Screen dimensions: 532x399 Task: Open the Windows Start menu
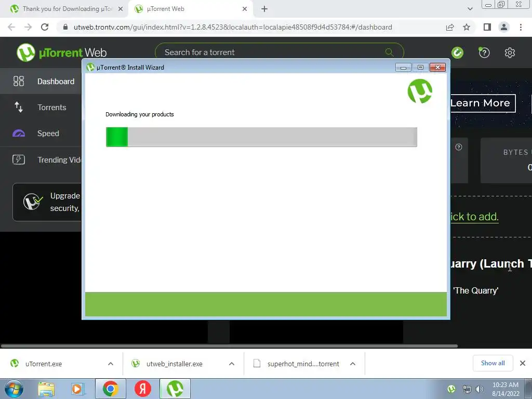[14, 389]
